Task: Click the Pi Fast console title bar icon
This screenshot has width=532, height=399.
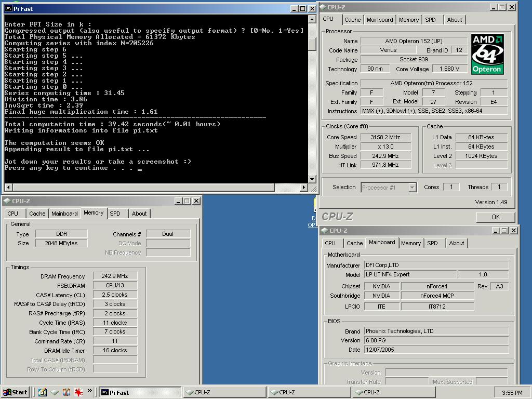Action: tap(8, 8)
